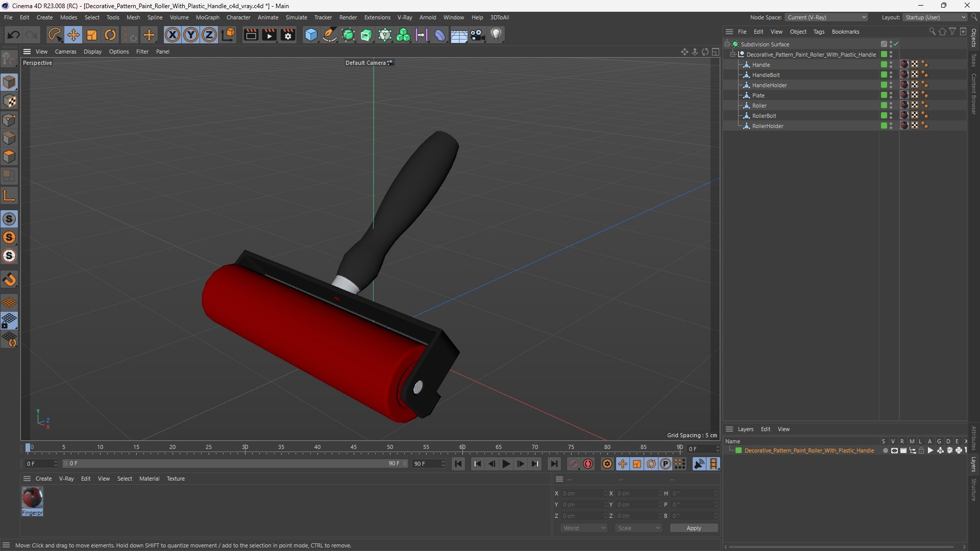Screen dimensions: 980x551
Task: Open the Simulate menu
Action: (296, 17)
